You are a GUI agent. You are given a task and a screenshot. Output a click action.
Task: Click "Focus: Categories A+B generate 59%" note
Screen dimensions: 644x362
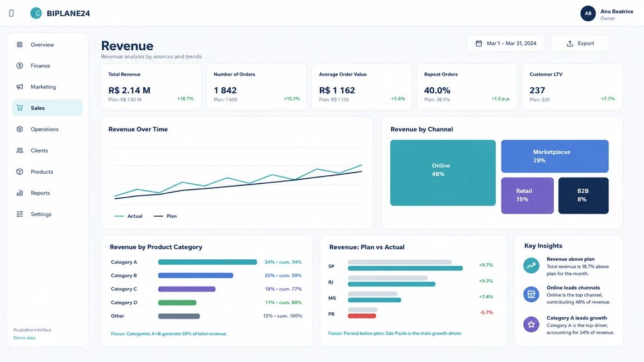point(169,334)
